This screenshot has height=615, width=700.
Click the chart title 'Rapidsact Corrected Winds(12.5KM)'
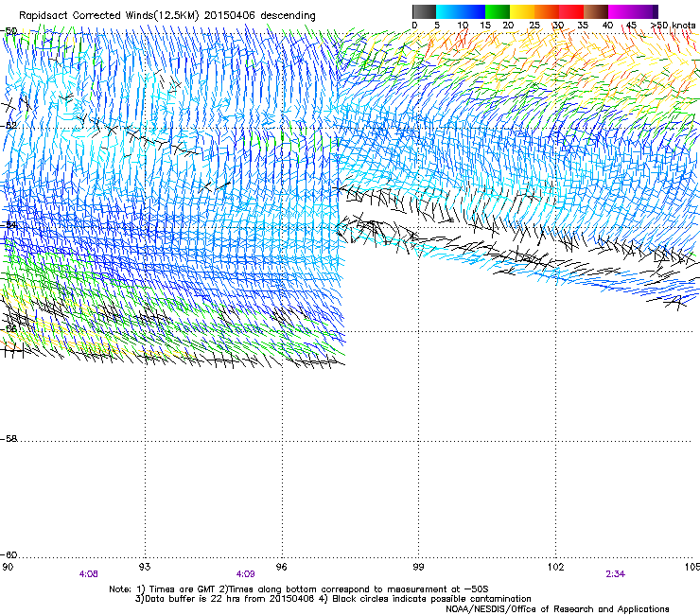tap(109, 15)
